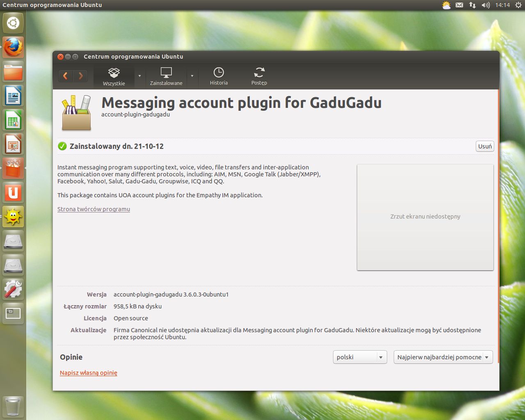The image size is (525, 420).
Task: Open the Wszystkie software view
Action: 114,77
